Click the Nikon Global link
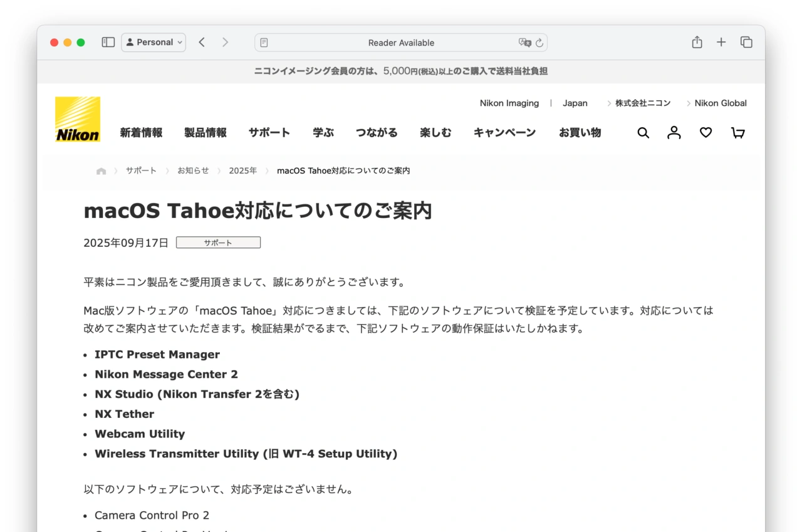The height and width of the screenshot is (532, 802). [x=721, y=103]
